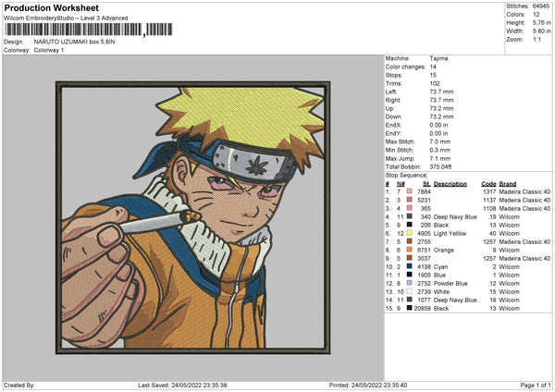Click the 'Left:' label in the measurements list

390,92
